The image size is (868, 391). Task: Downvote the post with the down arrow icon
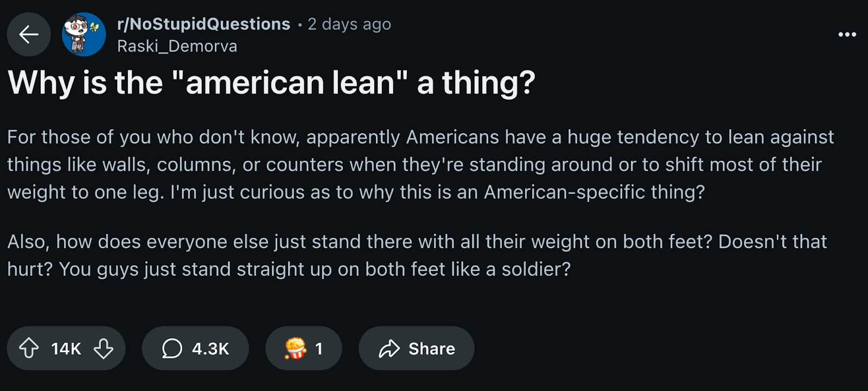103,349
